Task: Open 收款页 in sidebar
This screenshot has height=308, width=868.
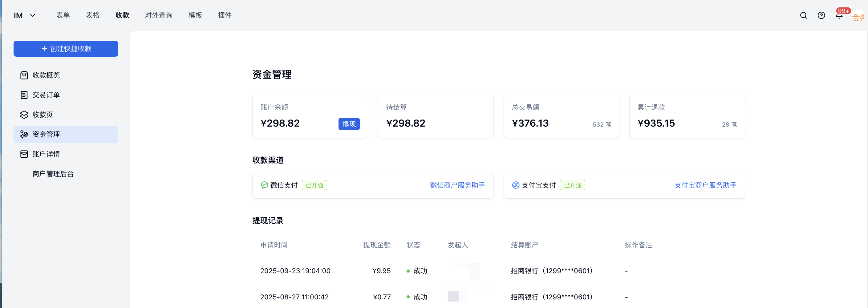Action: [66, 115]
